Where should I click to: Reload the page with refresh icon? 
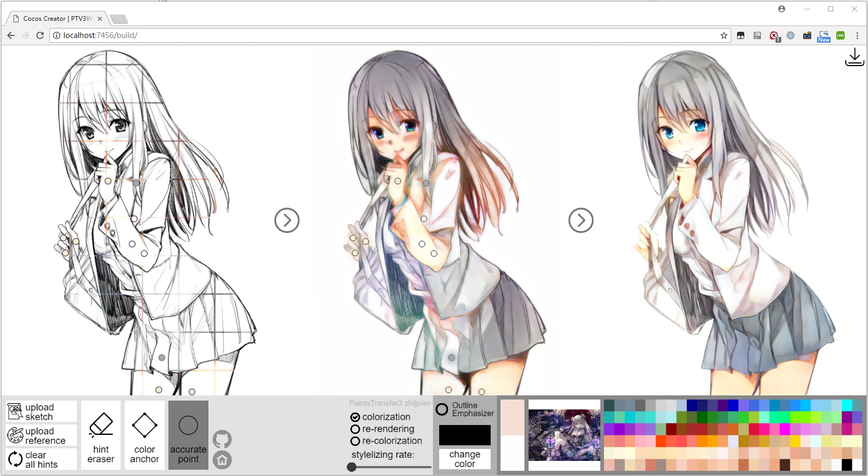pos(40,35)
